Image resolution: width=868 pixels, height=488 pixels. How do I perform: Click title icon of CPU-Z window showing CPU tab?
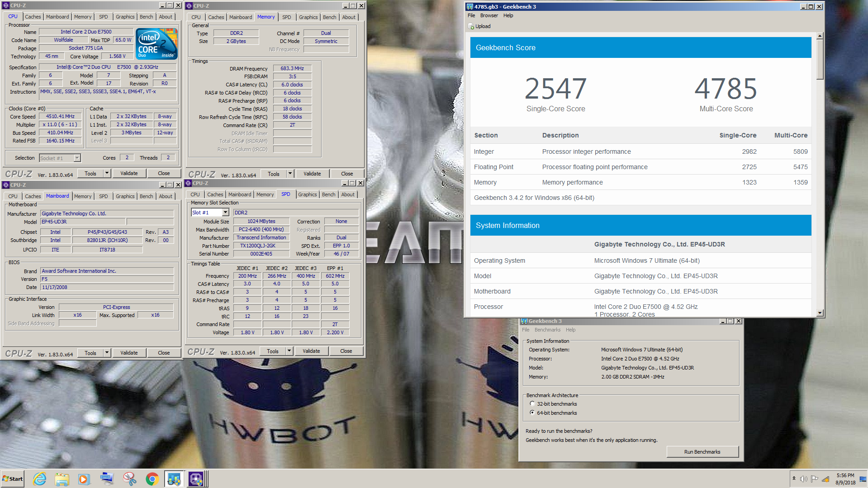point(6,5)
